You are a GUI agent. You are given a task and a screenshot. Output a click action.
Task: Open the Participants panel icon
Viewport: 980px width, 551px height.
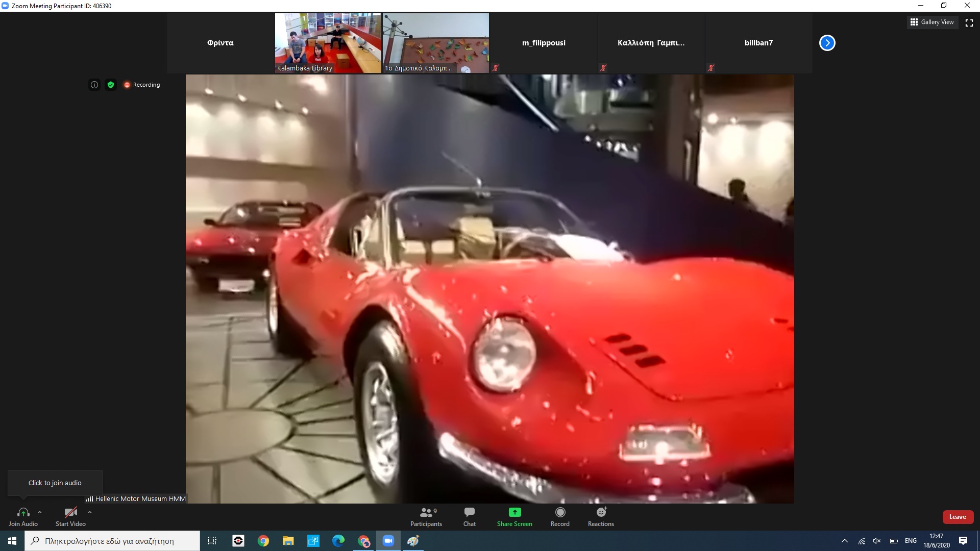click(426, 512)
